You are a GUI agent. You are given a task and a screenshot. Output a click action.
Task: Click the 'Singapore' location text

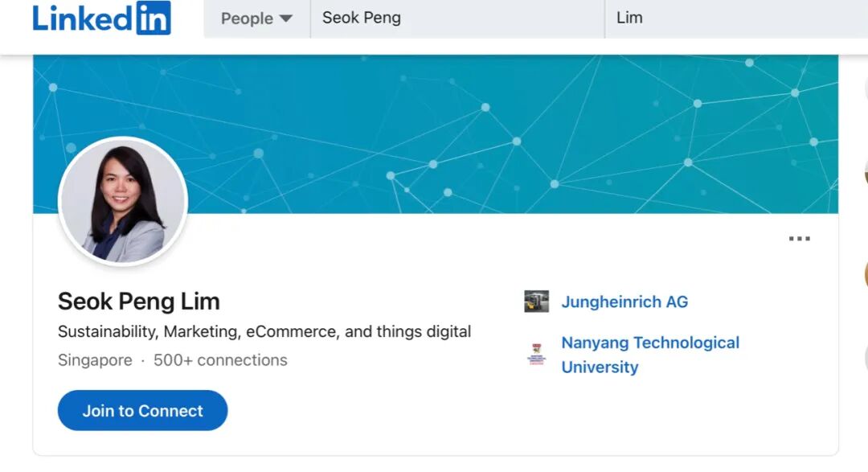[95, 360]
